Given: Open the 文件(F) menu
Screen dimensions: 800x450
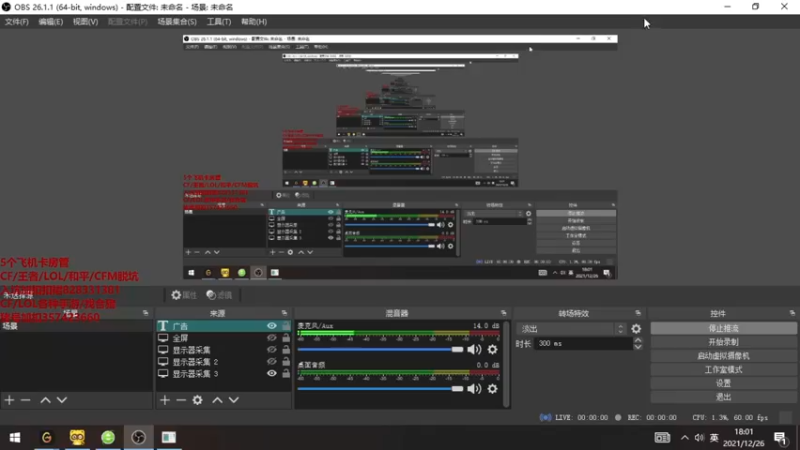Looking at the screenshot, I should click(x=17, y=21).
